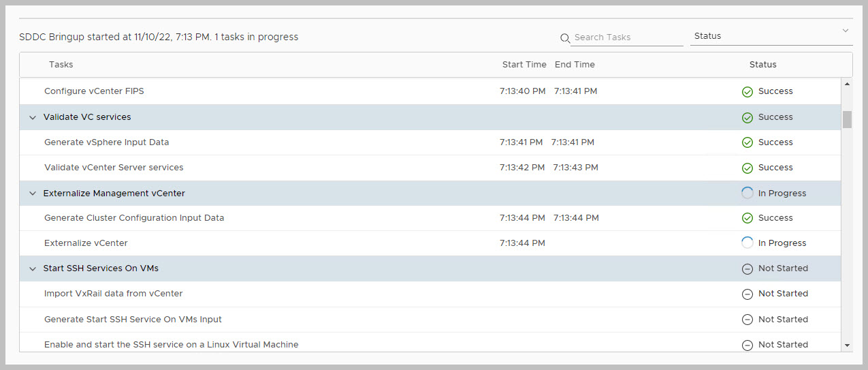
Task: Click success icon for Generate vSphere Input Data
Action: coord(747,142)
